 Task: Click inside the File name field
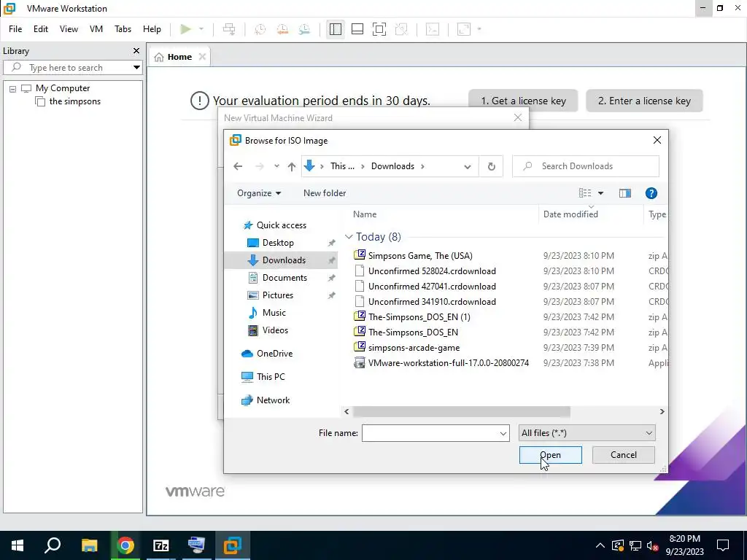click(x=430, y=433)
